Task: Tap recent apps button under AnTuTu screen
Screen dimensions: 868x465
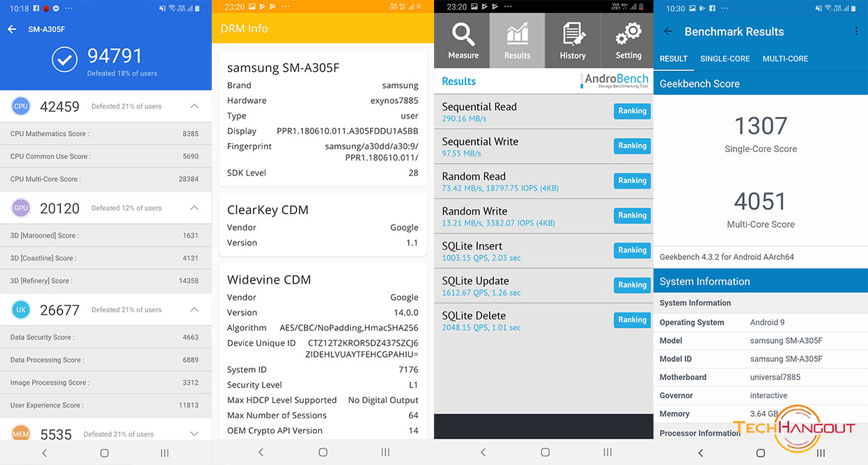Action: coord(165,452)
